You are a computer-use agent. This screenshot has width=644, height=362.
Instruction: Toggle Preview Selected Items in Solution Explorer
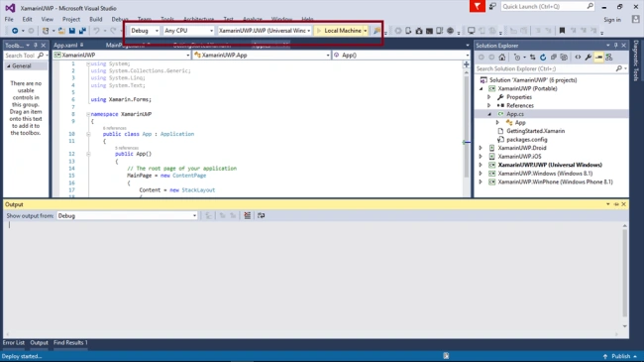click(598, 58)
